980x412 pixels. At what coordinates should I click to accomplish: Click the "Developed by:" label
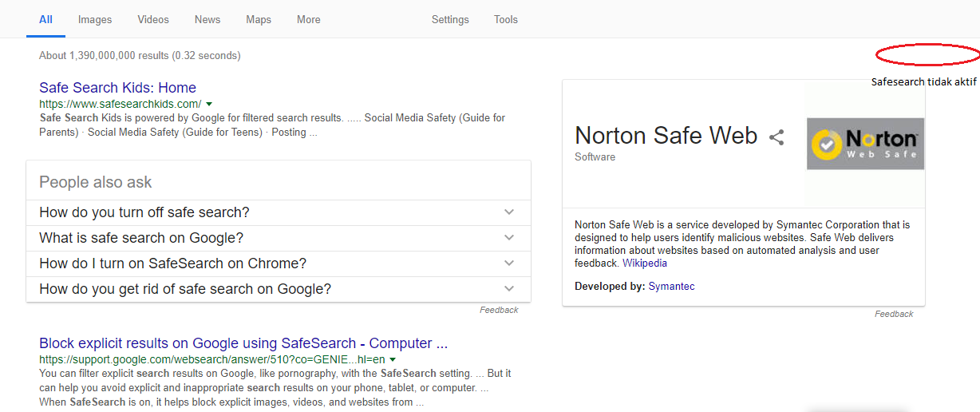click(610, 286)
